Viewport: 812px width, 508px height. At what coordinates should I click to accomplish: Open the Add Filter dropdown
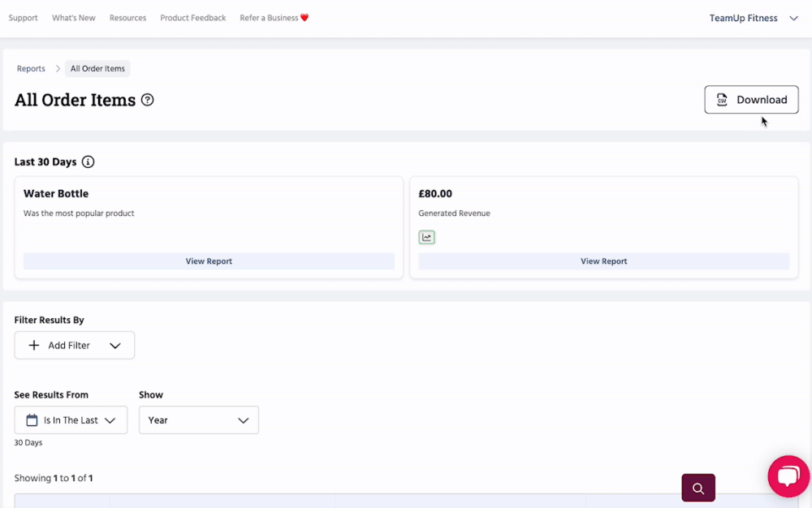75,346
